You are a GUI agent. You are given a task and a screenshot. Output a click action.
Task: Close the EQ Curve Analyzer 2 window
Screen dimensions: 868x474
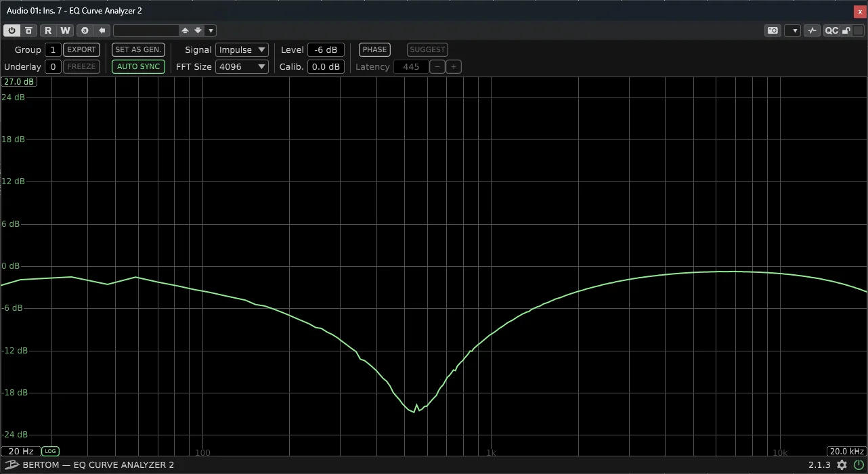pos(861,12)
